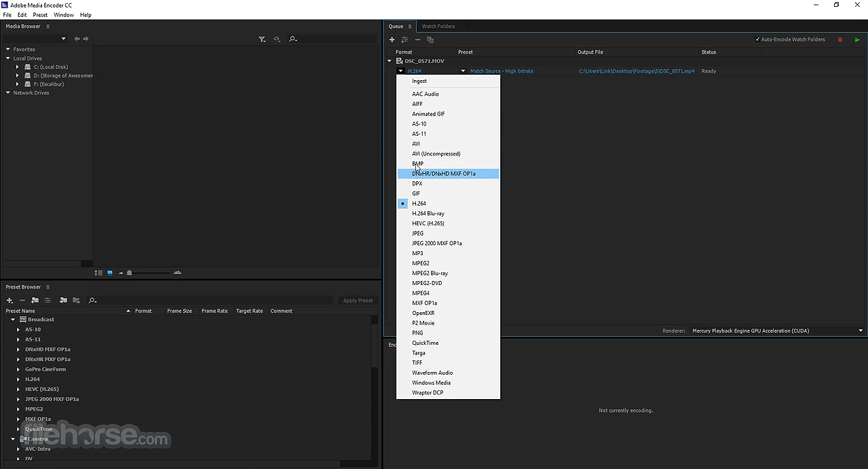
Task: Create a new preset group folder
Action: (x=35, y=300)
